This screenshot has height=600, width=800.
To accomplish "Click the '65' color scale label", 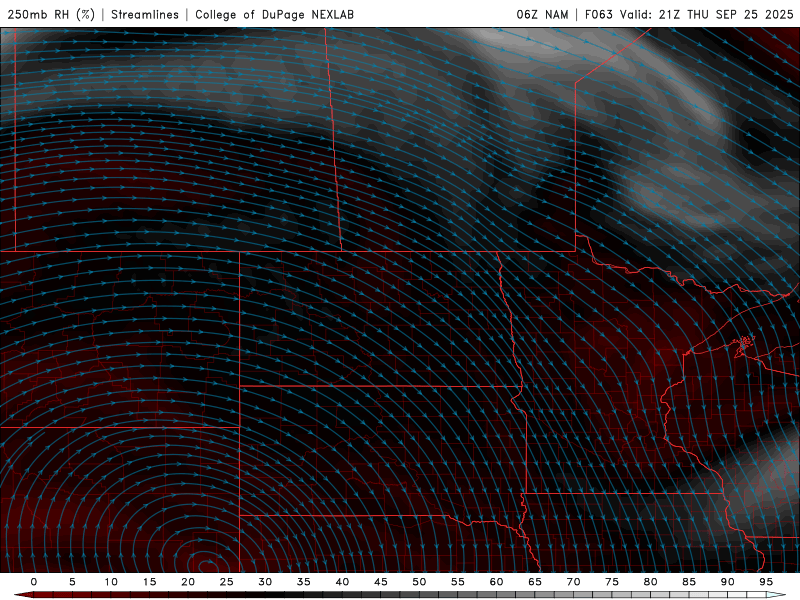I will pyautogui.click(x=535, y=582).
